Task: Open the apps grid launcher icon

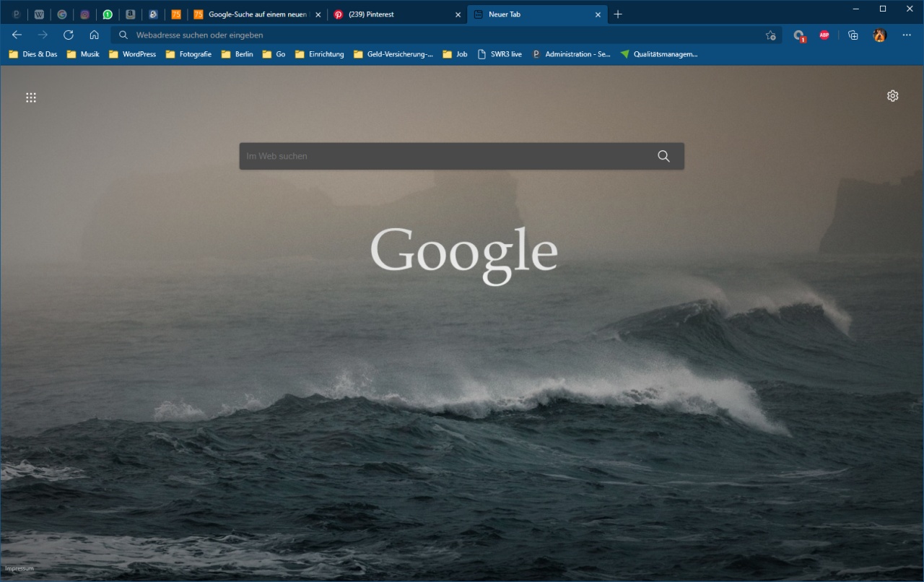Action: tap(31, 97)
